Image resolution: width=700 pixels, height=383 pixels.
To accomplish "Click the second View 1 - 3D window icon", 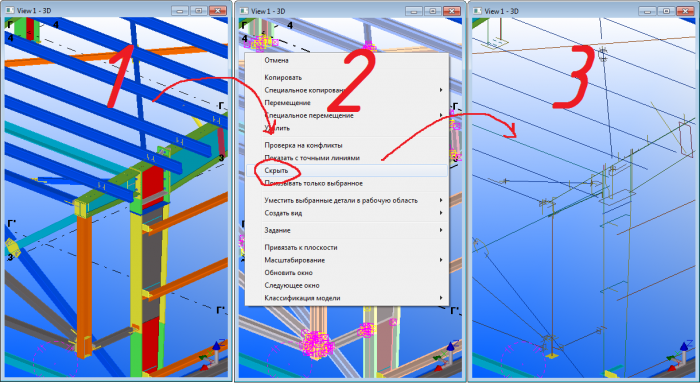I will click(x=243, y=11).
